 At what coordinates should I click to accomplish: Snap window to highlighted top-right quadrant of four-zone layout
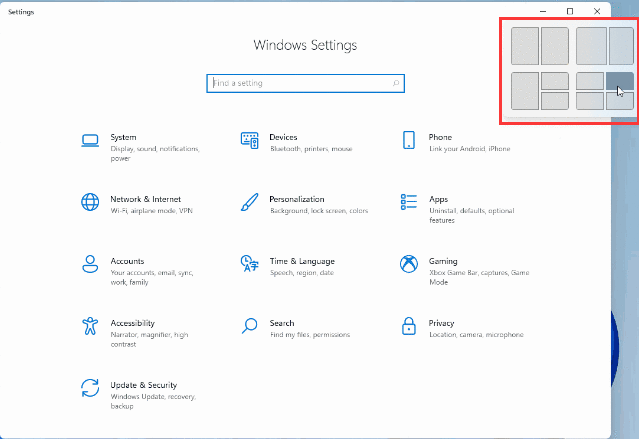pos(620,81)
